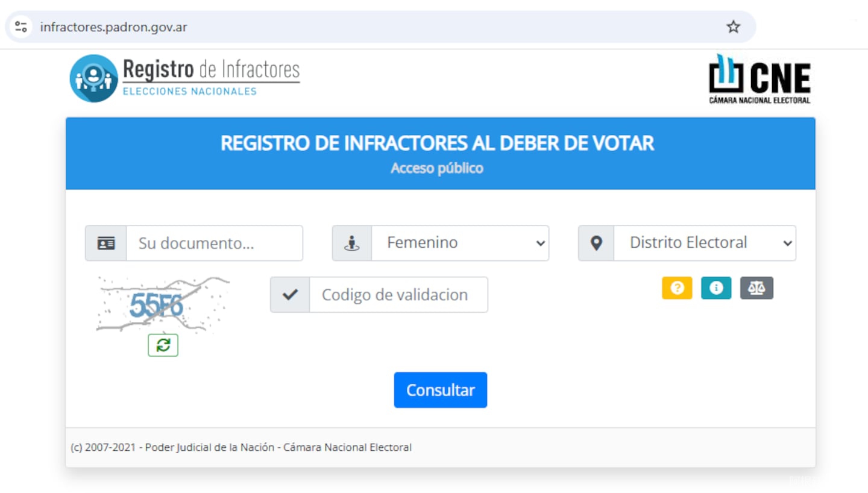
Task: Click the checkmark icon beside validation code
Action: (x=289, y=295)
